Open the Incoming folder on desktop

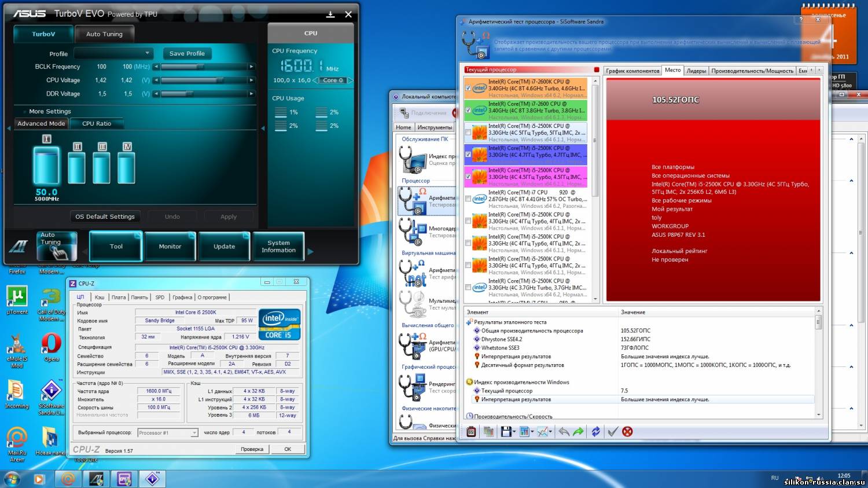[x=17, y=395]
